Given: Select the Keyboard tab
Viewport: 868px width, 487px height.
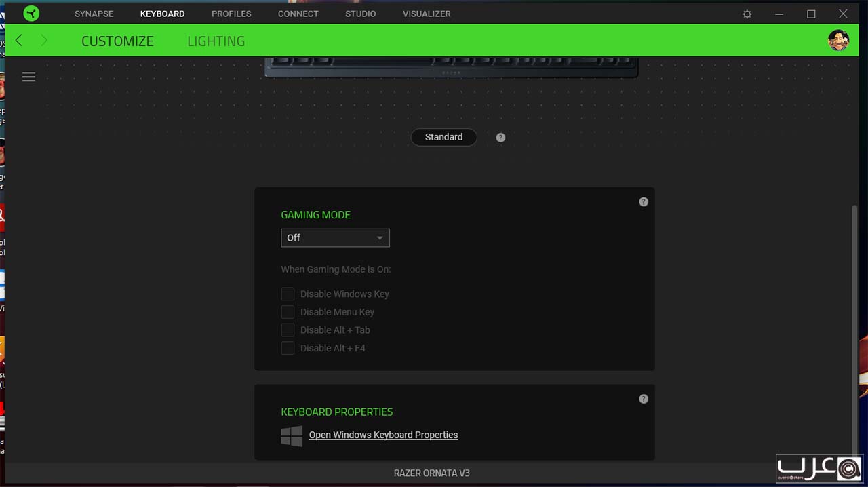Looking at the screenshot, I should [x=162, y=14].
